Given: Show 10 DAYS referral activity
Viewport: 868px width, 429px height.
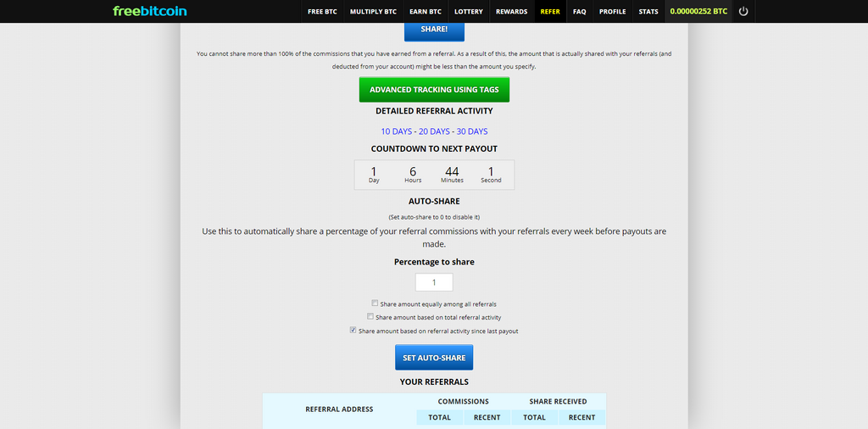Looking at the screenshot, I should (x=397, y=131).
